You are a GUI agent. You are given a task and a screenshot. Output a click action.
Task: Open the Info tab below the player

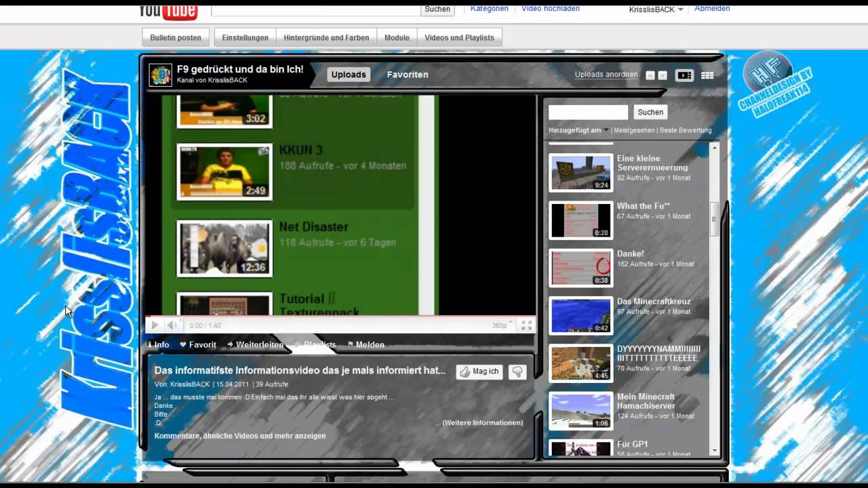(x=159, y=344)
